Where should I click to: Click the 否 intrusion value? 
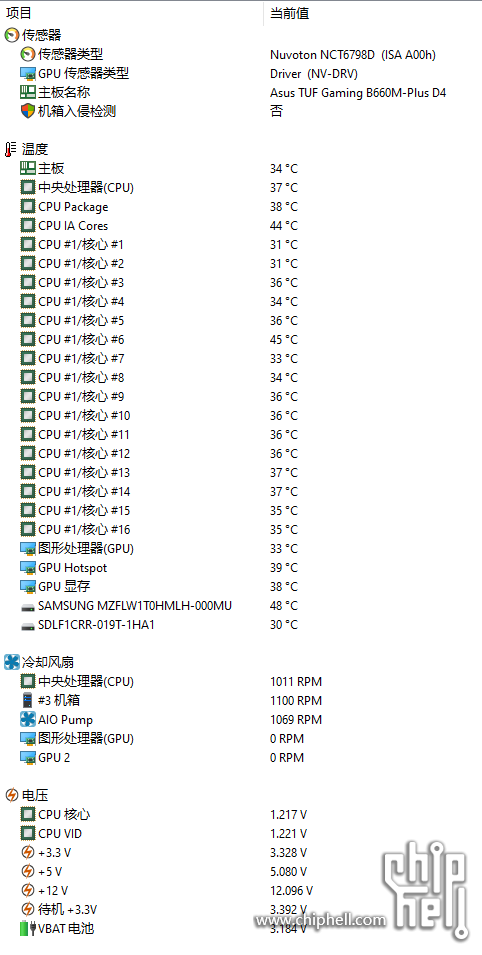pyautogui.click(x=277, y=111)
